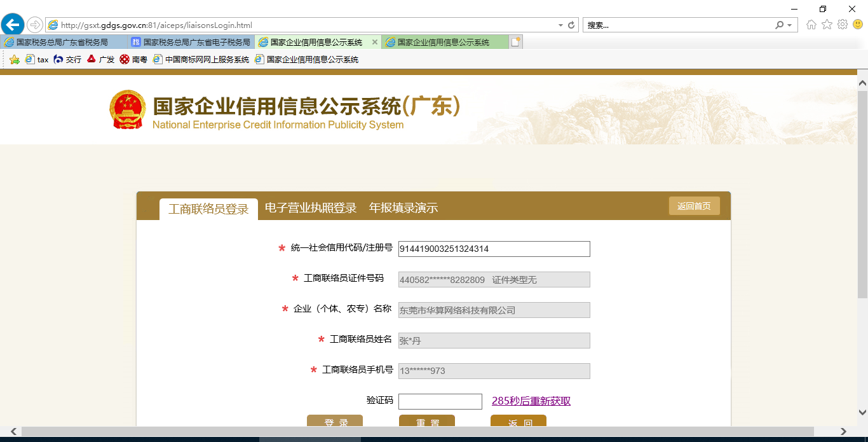
Task: Click the 返回 button
Action: [519, 421]
